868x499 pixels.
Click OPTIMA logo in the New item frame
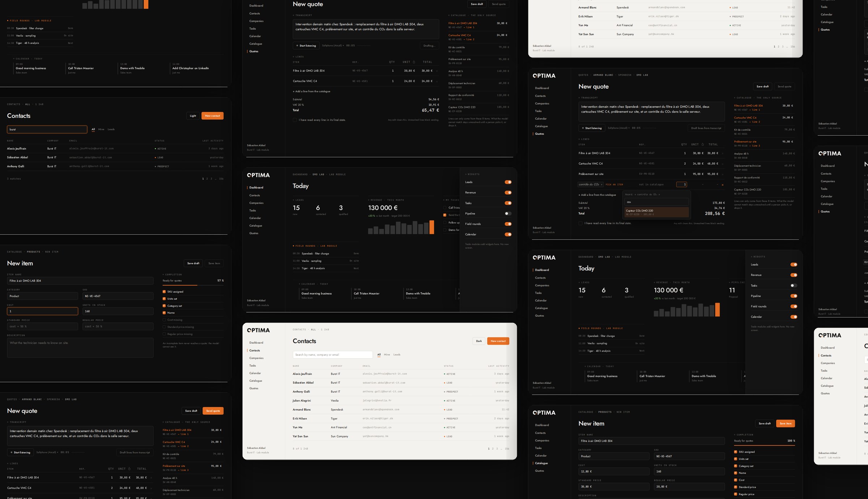(x=544, y=413)
